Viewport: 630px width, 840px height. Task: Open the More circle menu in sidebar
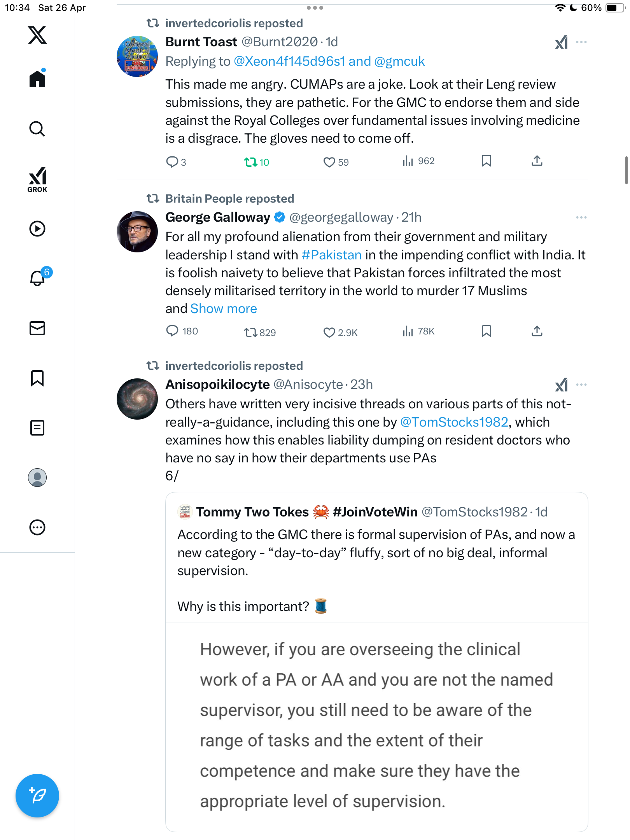[x=37, y=527]
